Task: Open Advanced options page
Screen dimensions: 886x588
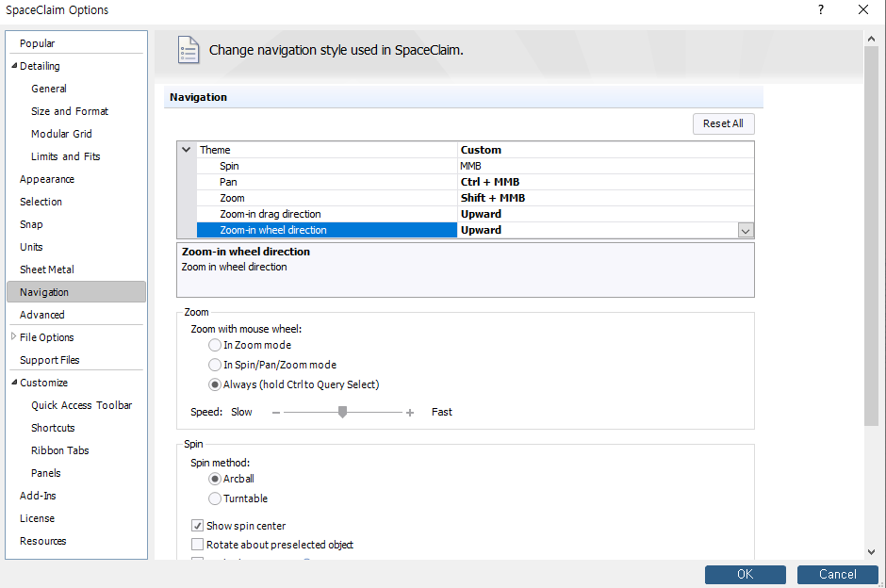Action: tap(41, 315)
